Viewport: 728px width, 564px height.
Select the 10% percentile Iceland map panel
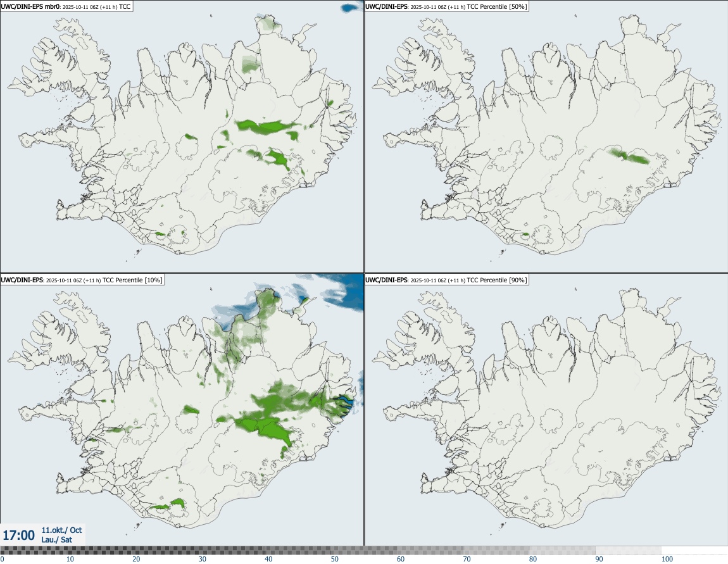182,410
